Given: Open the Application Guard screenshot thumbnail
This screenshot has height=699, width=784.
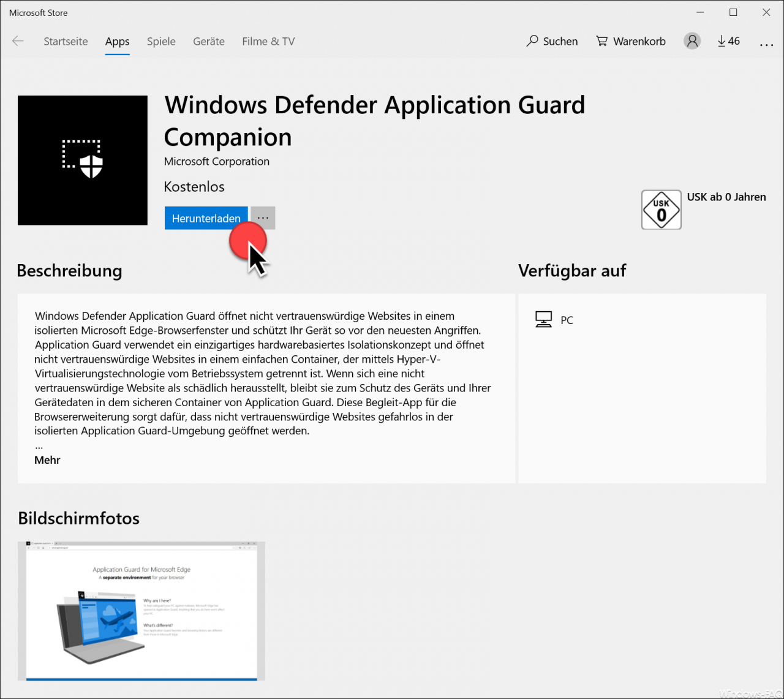Looking at the screenshot, I should tap(141, 611).
